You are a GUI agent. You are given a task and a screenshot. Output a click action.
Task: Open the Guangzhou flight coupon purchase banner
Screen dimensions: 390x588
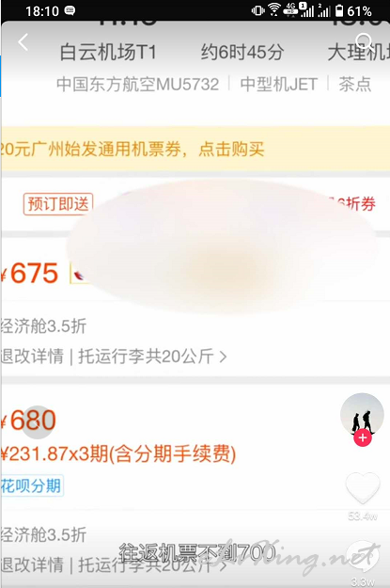195,149
